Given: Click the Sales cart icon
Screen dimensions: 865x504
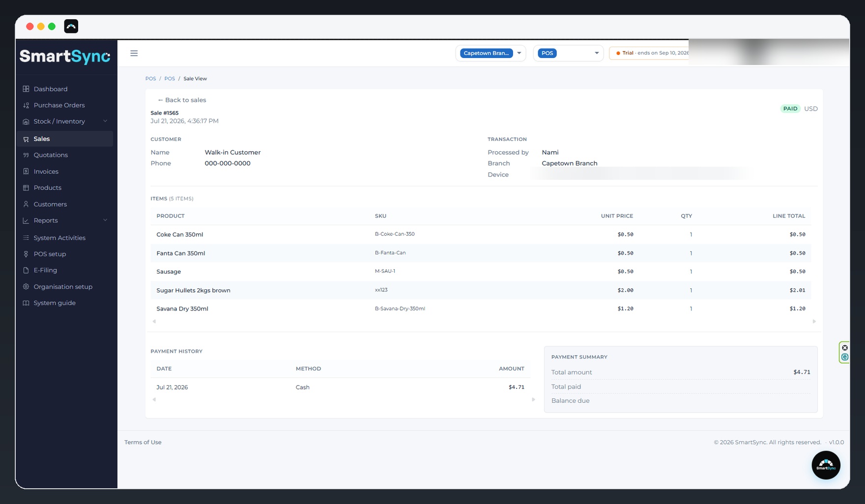Looking at the screenshot, I should pos(26,139).
